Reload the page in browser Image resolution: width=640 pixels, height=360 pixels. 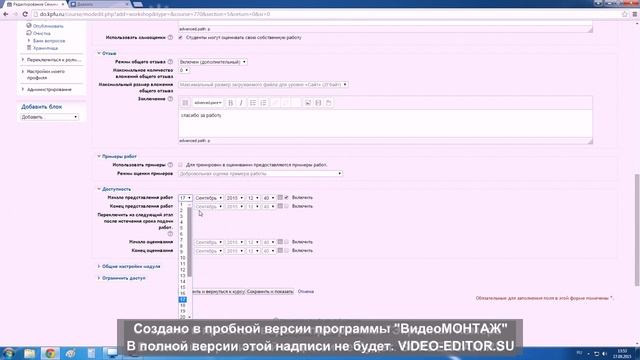pos(25,14)
